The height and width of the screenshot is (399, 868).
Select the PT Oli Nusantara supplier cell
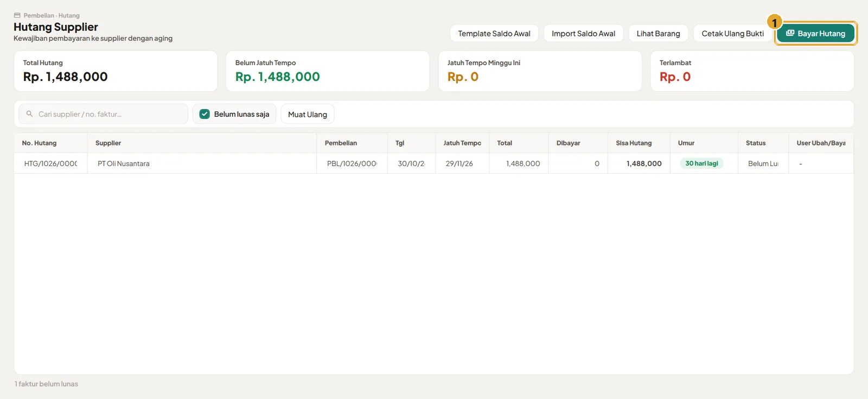(202, 163)
